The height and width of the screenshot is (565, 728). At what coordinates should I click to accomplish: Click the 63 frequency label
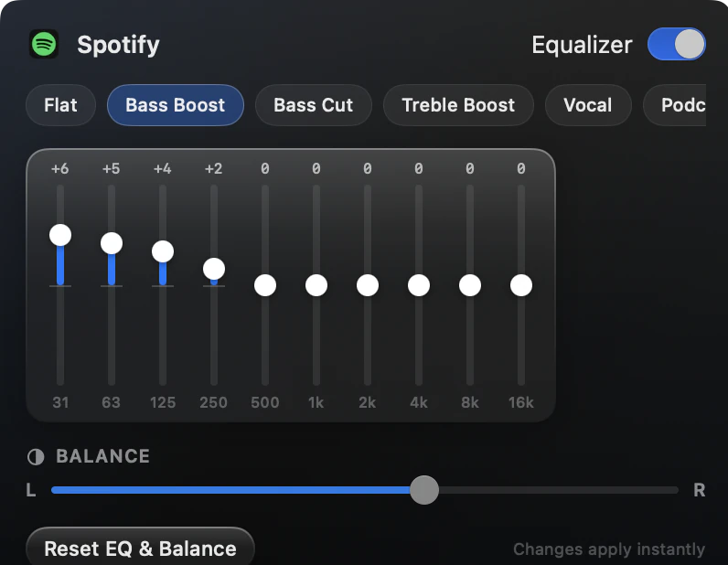click(x=112, y=402)
